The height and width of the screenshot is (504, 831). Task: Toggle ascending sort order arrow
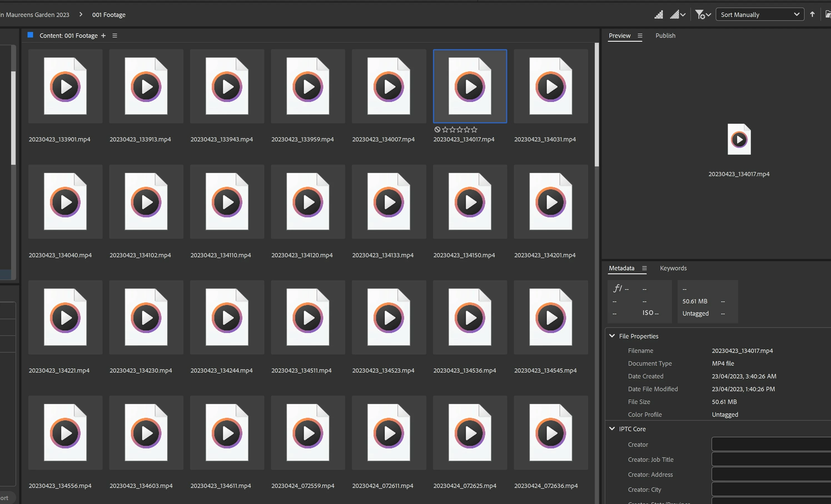812,14
